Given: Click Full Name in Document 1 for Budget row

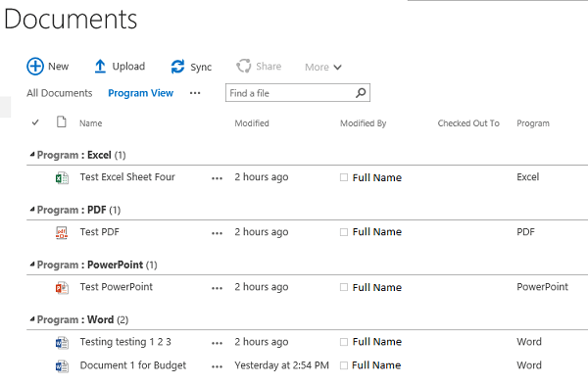Looking at the screenshot, I should click(x=376, y=365).
